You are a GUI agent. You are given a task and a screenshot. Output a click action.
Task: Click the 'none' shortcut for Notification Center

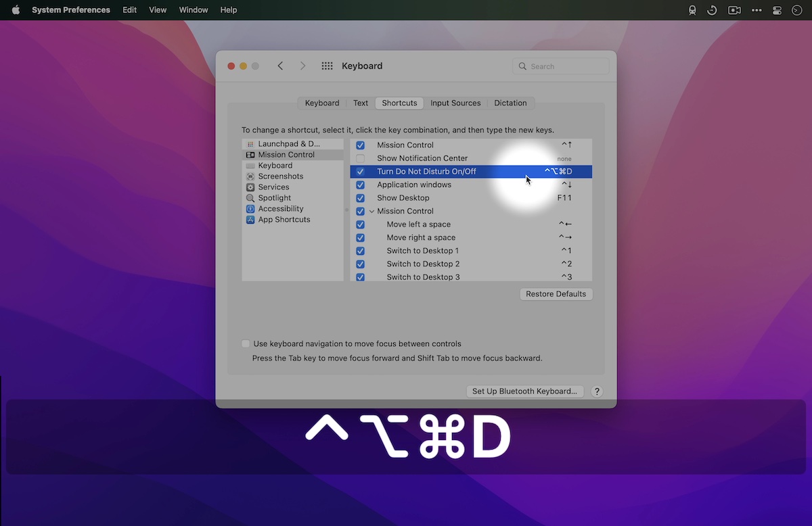(x=564, y=159)
